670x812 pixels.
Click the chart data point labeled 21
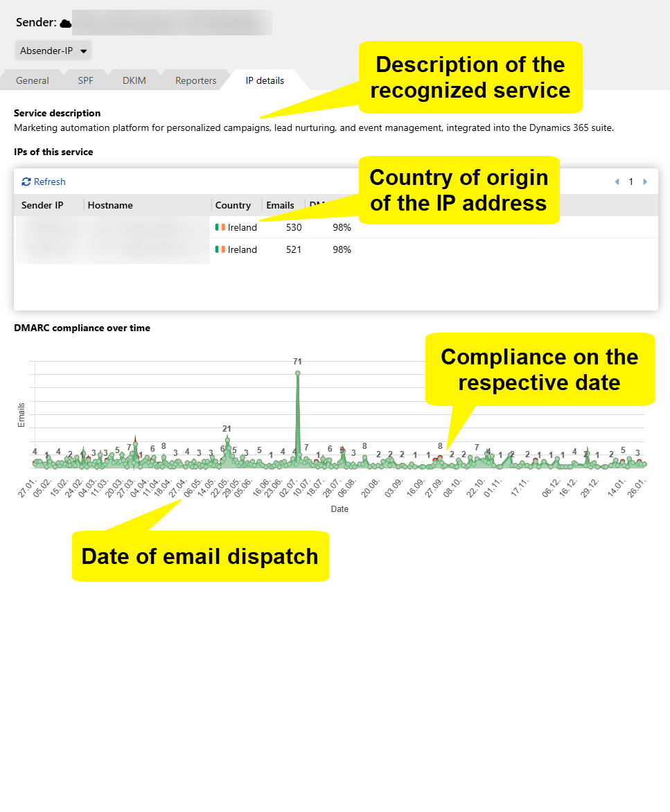[x=227, y=440]
